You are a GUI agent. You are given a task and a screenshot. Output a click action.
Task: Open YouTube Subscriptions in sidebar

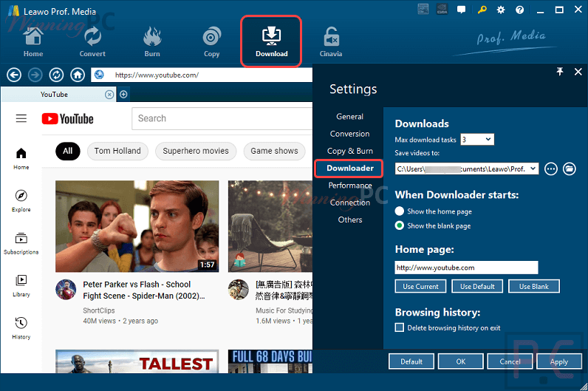pos(21,243)
